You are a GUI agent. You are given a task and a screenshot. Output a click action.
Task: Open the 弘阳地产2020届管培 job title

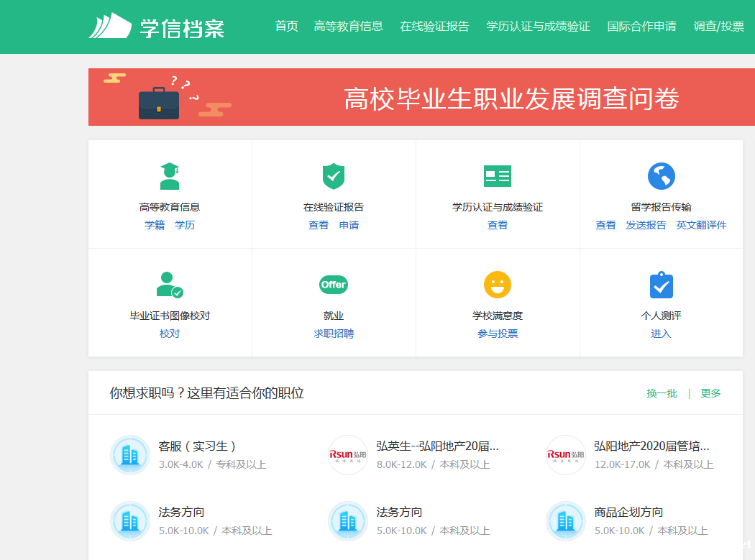tap(651, 446)
